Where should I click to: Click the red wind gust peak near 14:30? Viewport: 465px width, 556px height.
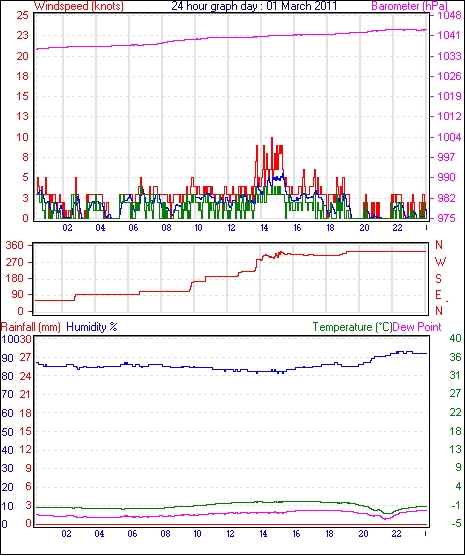(x=272, y=139)
